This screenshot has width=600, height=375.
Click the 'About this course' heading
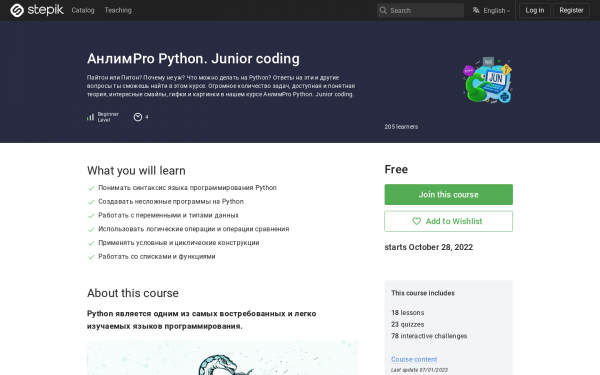point(133,293)
